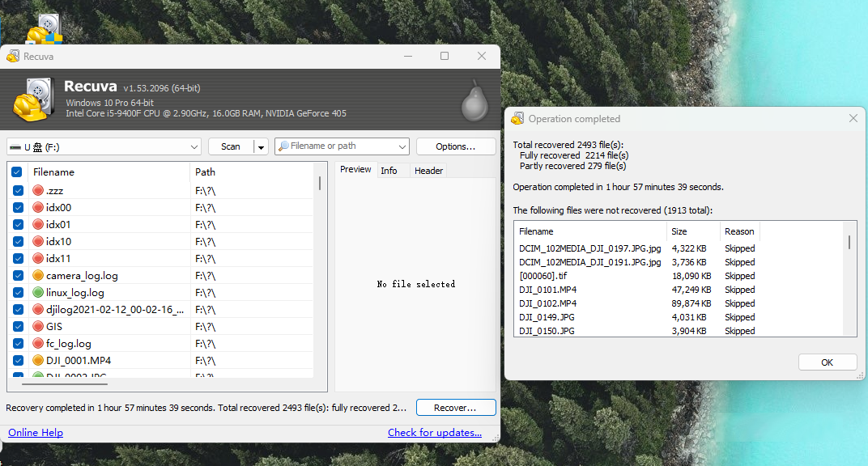
Task: Sort unrecovered files by Reason column
Action: pos(739,231)
